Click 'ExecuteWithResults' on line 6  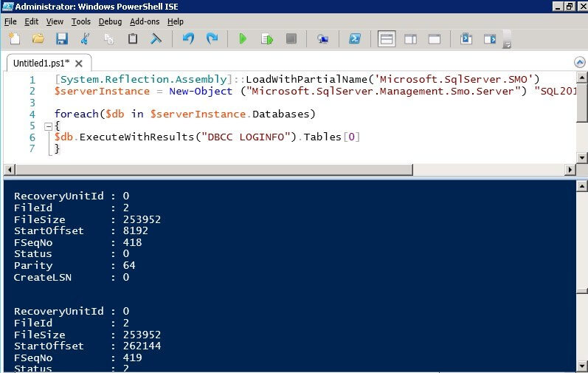coord(136,137)
